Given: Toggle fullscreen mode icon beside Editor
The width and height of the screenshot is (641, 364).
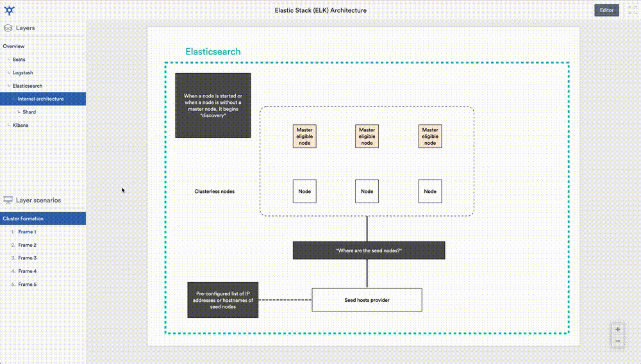Looking at the screenshot, I should (633, 10).
